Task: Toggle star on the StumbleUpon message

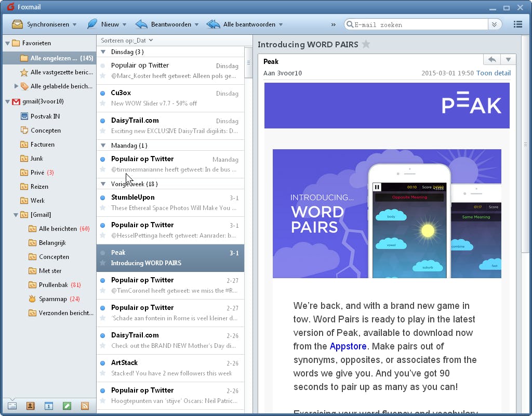Action: point(103,208)
